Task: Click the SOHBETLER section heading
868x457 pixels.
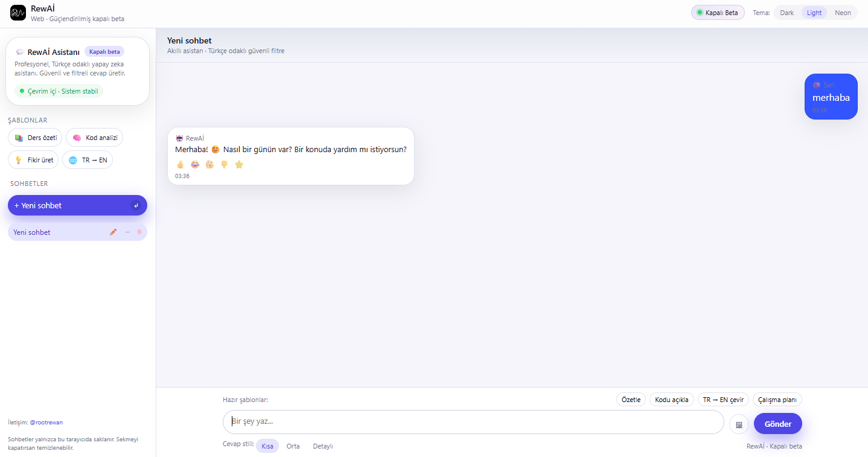Action: click(29, 184)
